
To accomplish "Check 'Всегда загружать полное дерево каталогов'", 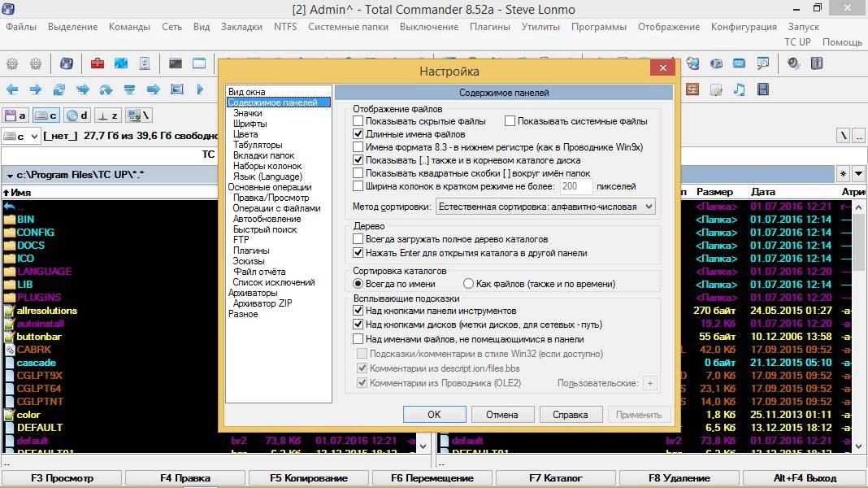I will point(358,239).
